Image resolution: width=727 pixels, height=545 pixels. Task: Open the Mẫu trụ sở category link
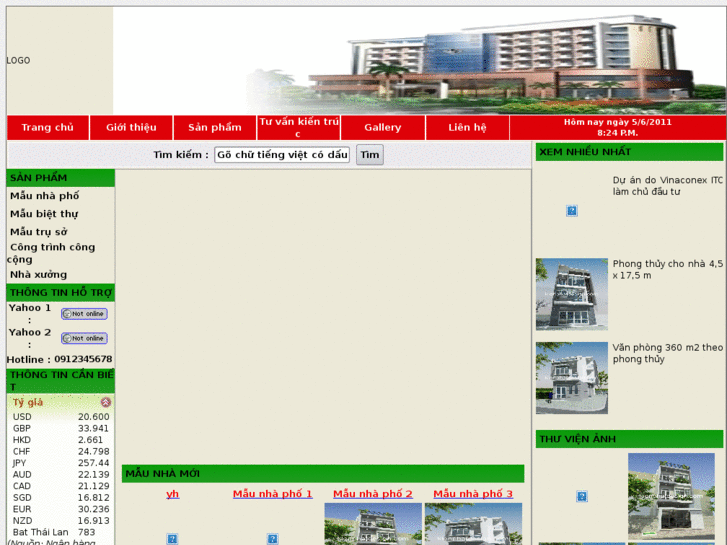38,231
